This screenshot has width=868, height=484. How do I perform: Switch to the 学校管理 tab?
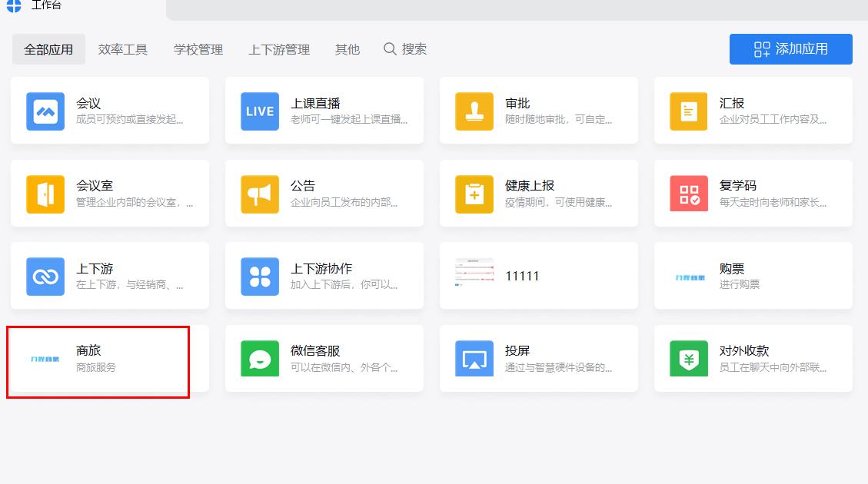[x=198, y=49]
